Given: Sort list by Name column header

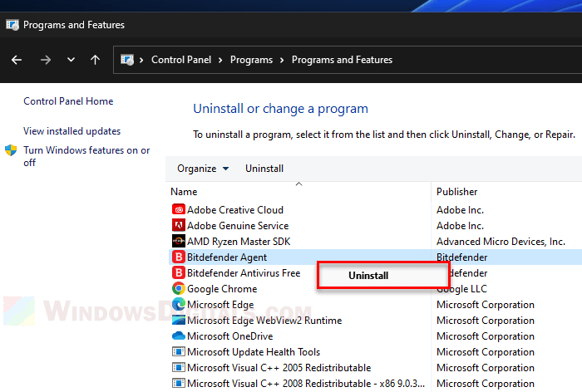Looking at the screenshot, I should pyautogui.click(x=184, y=192).
